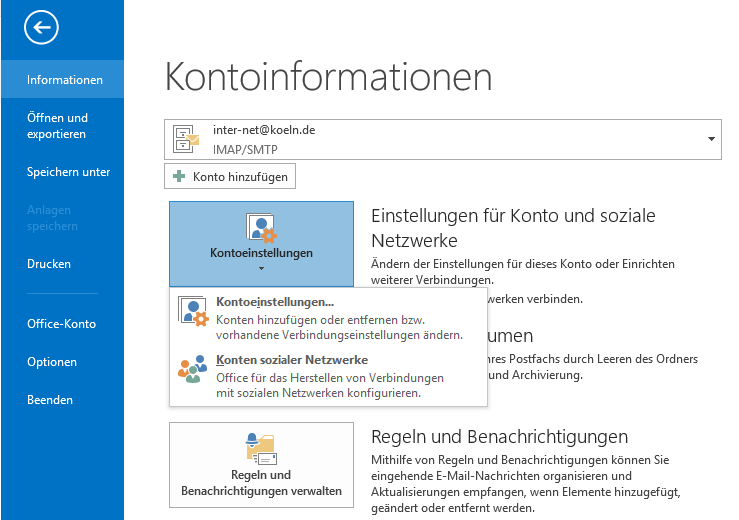Click Beenden to exit Outlook
The width and height of the screenshot is (739, 520).
click(50, 400)
